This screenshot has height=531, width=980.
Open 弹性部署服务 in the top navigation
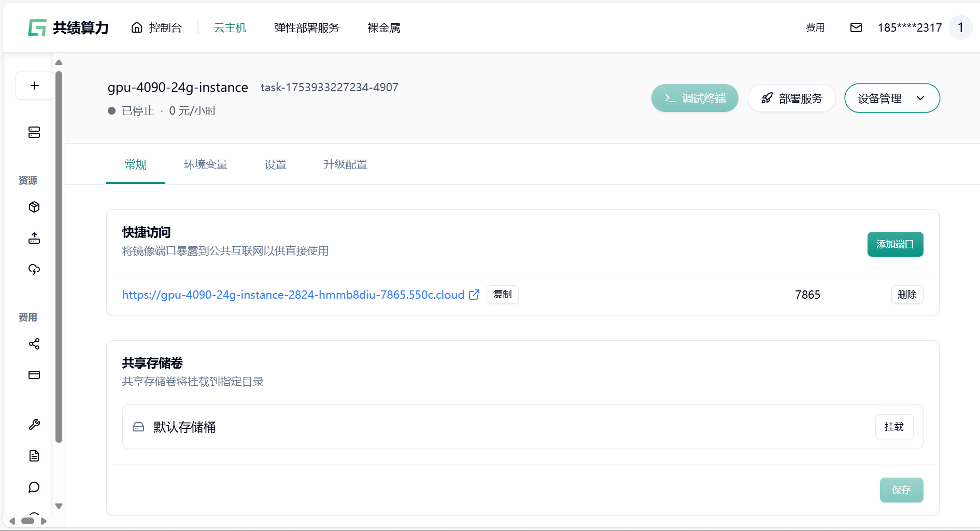306,27
